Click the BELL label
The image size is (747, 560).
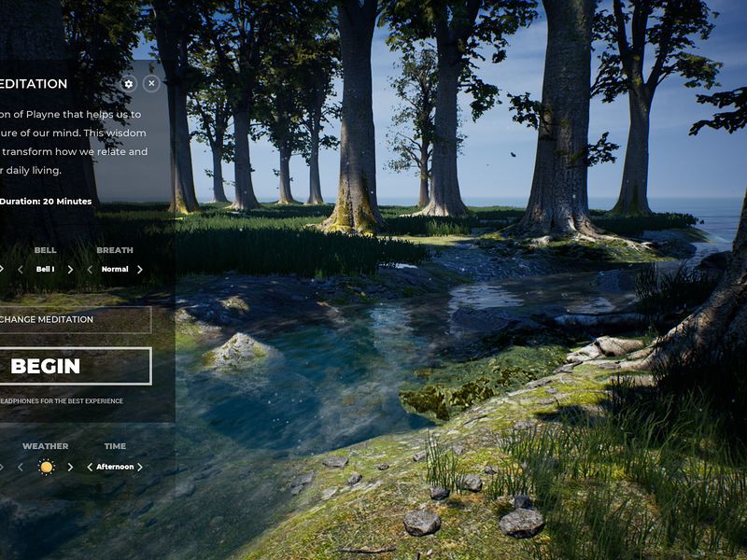45,250
